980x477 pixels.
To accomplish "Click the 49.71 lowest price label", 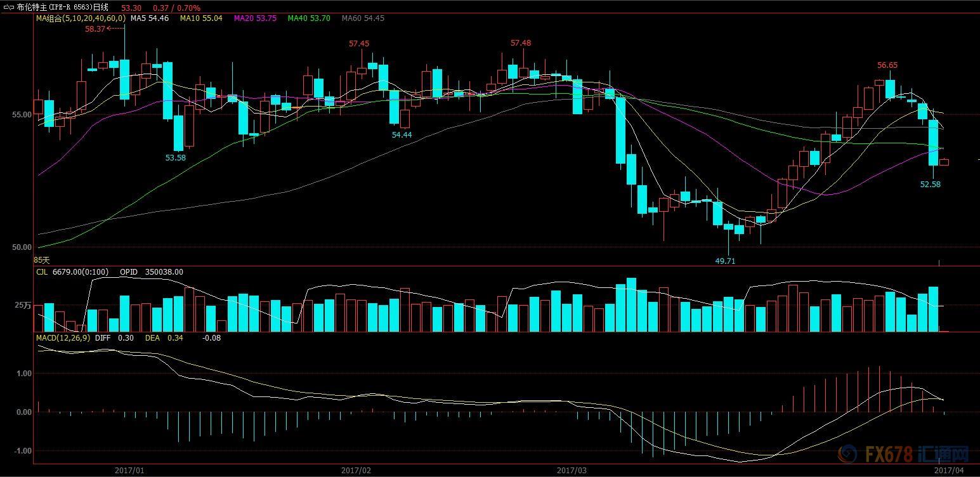I will 725,261.
